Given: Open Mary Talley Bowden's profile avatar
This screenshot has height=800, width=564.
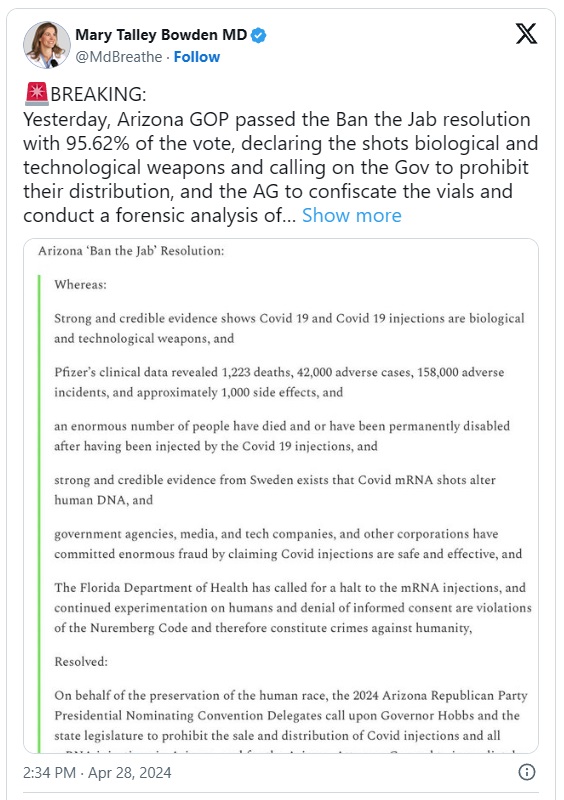Looking at the screenshot, I should pyautogui.click(x=46, y=45).
